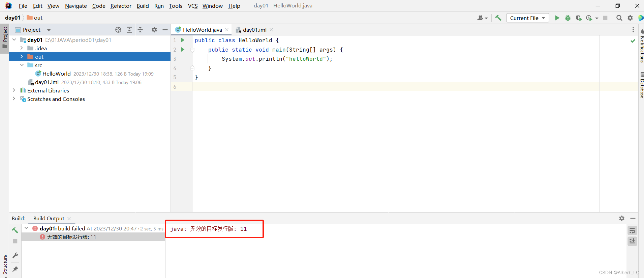Open IDE settings gear in top toolbar
The width and height of the screenshot is (644, 278).
point(630,18)
